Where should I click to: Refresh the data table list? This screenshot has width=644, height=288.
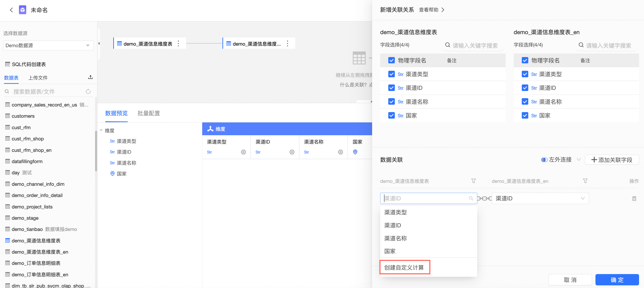tap(88, 92)
